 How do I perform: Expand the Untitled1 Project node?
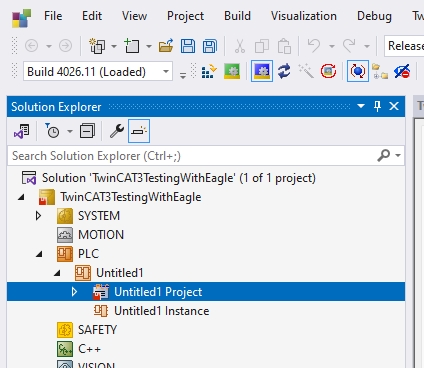(x=74, y=292)
